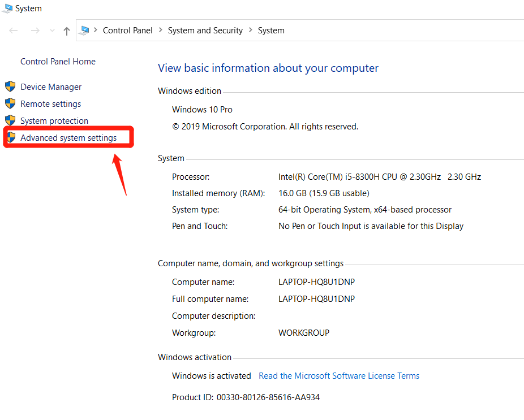Click the shield icon beside Advanced system settings
Screen dimensions: 524x420
coord(11,137)
